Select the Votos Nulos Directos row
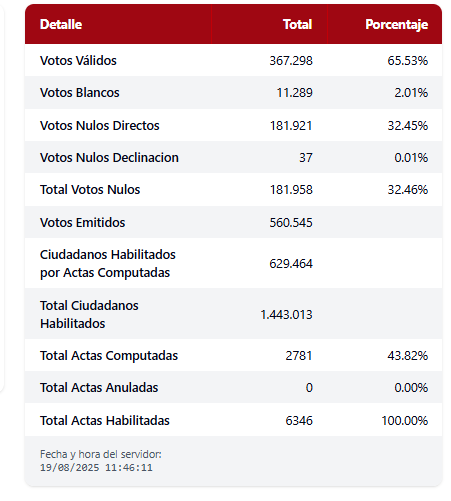Viewport: 451px width, 501px height. [x=233, y=125]
